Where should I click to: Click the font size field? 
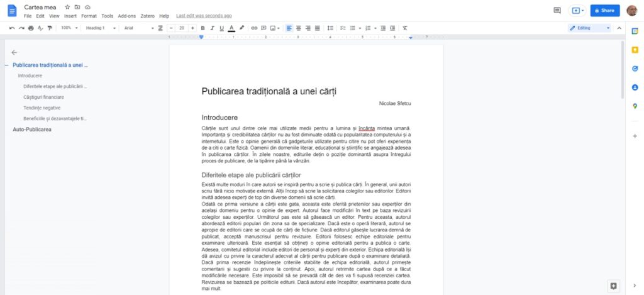coord(182,28)
